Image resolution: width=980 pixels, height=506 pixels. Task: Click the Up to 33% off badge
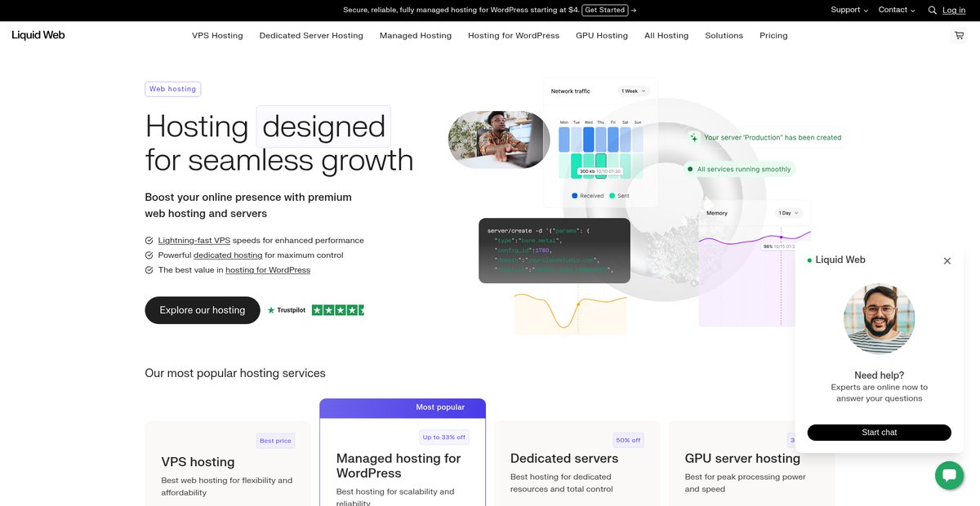pos(443,437)
